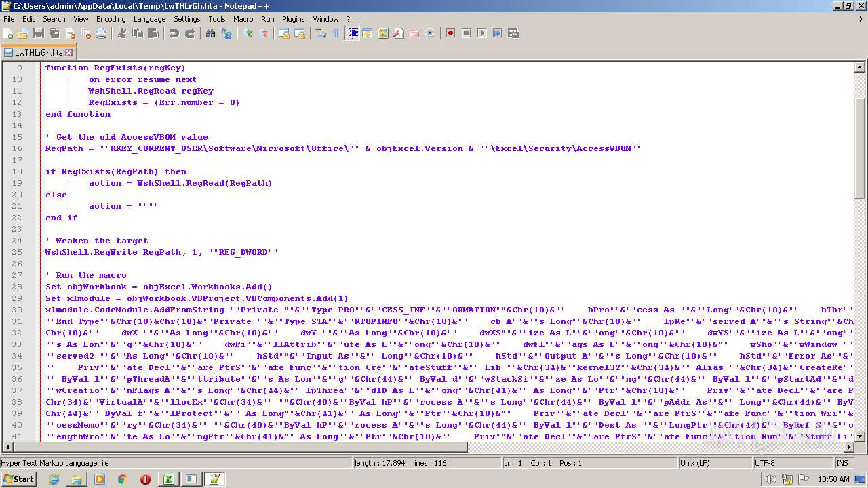Toggle the Function List panel icon
Screen dimensions: 868x488
point(399,33)
